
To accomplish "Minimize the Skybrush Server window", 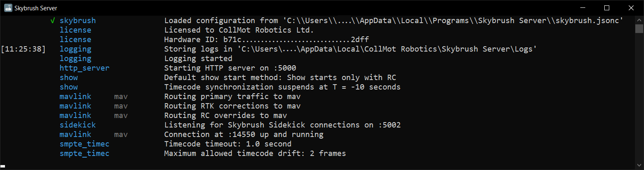I will pos(583,8).
